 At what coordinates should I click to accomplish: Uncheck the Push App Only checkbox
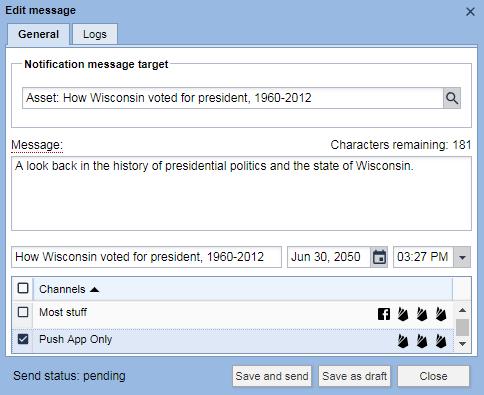point(23,339)
